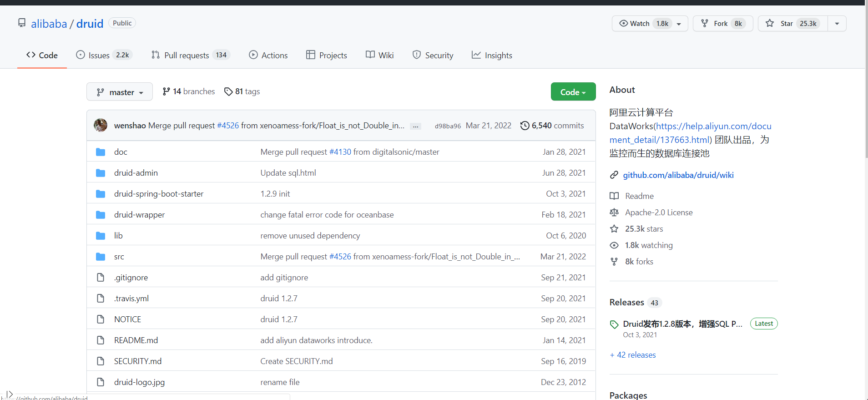Open github.com/alibaba/druid/wiki link
This screenshot has width=868, height=400.
tap(678, 175)
